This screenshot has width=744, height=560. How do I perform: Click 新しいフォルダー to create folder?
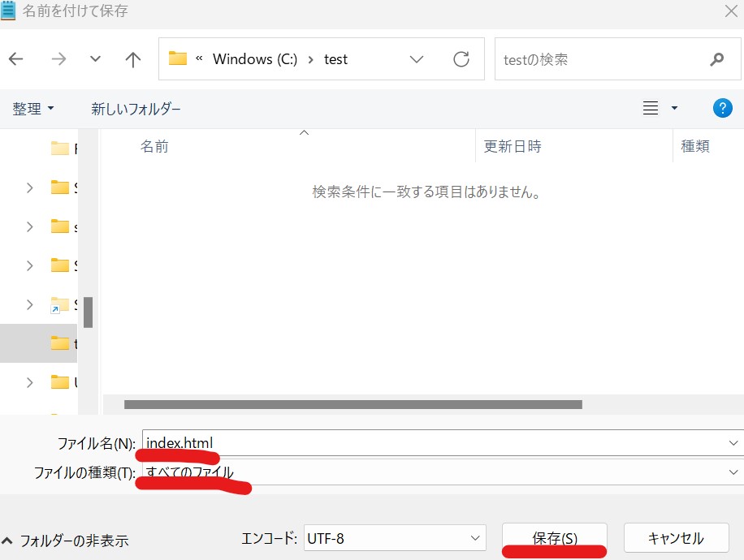point(136,109)
